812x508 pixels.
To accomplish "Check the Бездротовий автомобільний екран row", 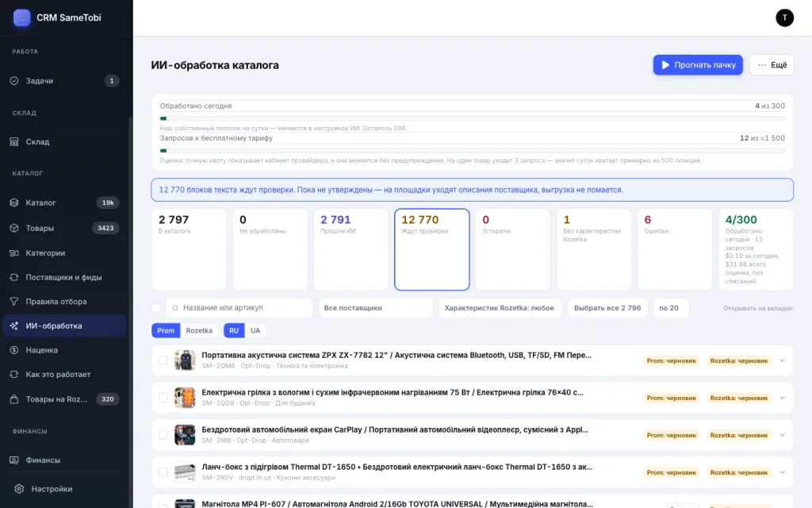I will pos(163,435).
